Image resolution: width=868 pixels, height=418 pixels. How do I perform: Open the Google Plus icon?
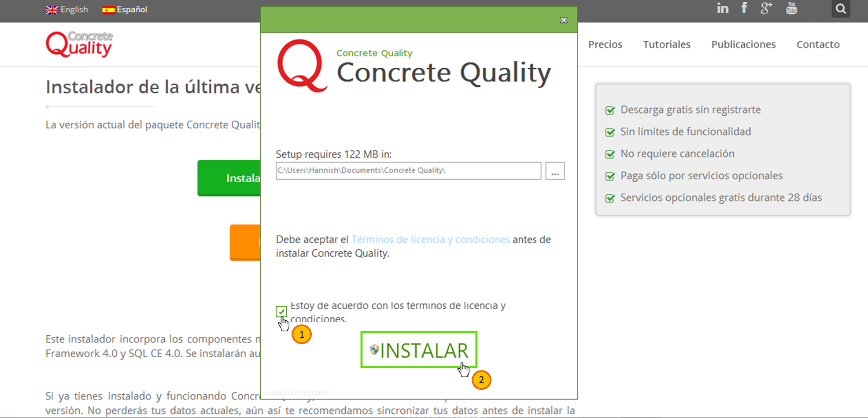pyautogui.click(x=767, y=8)
